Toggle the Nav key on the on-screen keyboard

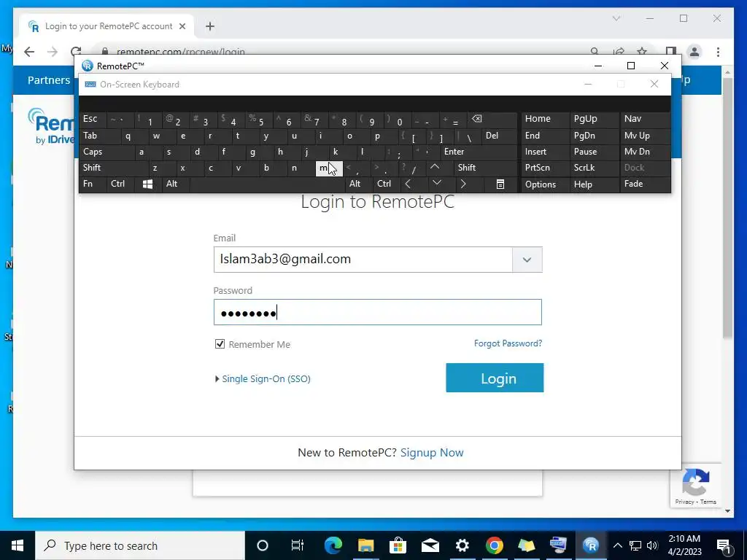click(x=645, y=119)
